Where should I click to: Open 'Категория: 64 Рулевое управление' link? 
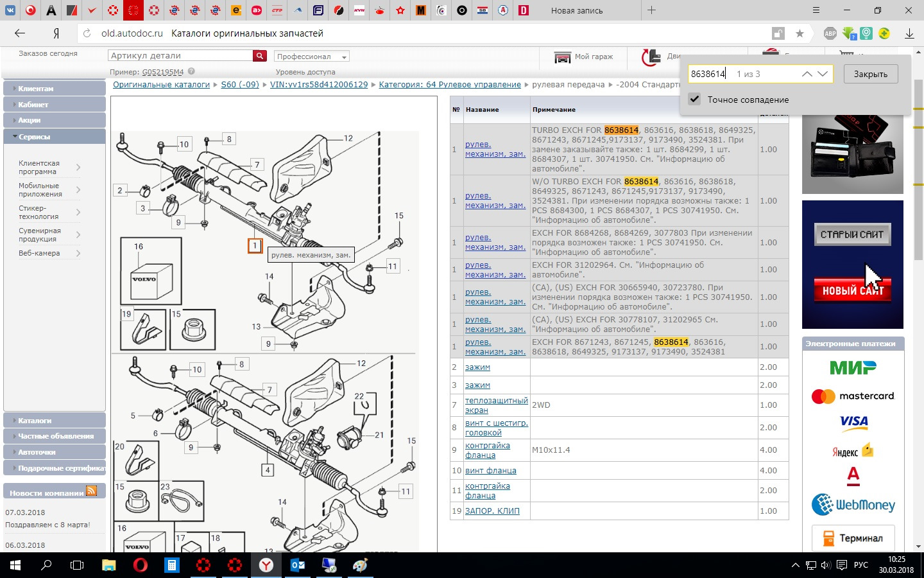(450, 85)
